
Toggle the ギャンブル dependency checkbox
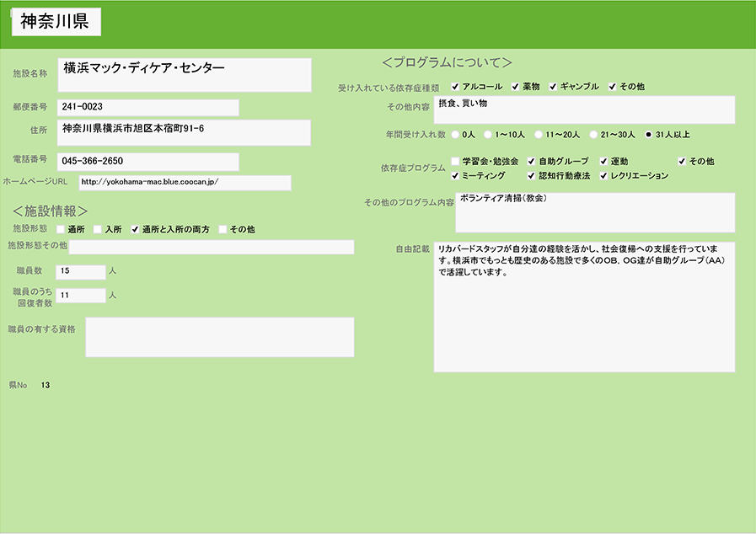pyautogui.click(x=554, y=87)
